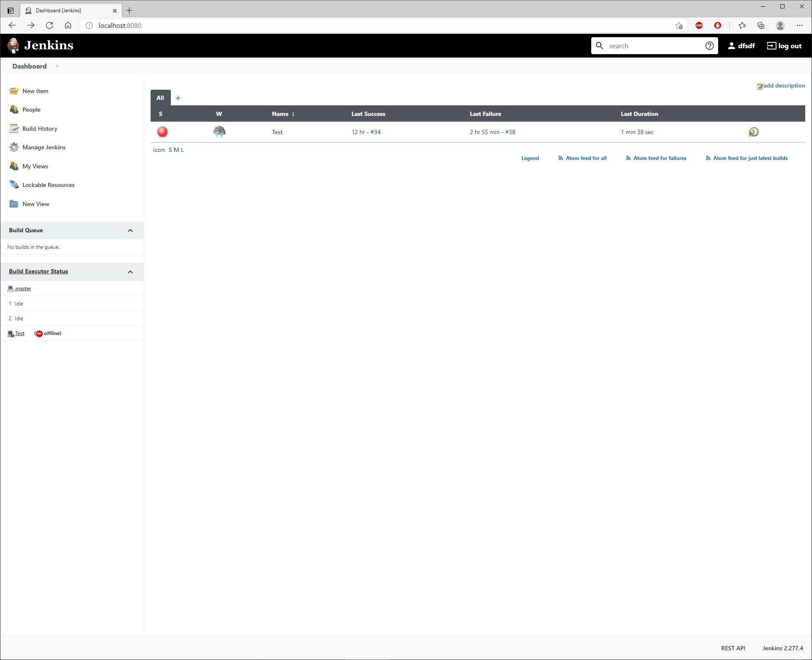Open the REST API link
Viewport: 812px width, 660px height.
[x=733, y=648]
